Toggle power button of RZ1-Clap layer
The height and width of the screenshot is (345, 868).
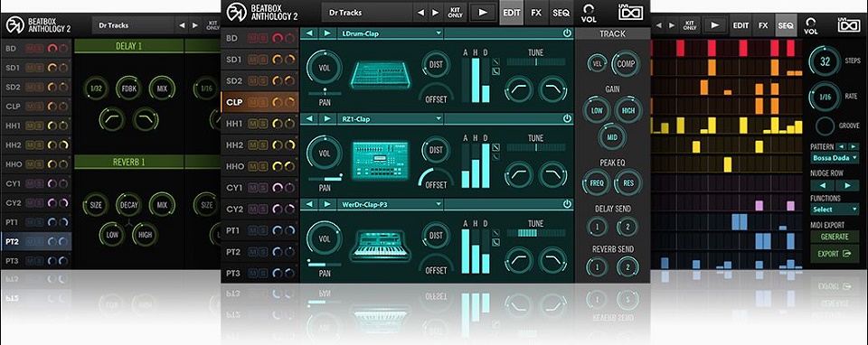[x=567, y=118]
